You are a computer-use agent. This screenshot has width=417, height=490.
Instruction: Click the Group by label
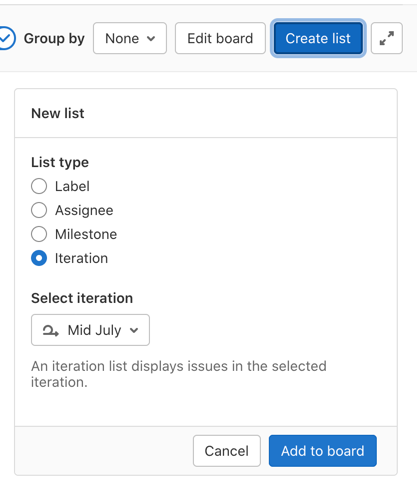click(x=54, y=39)
